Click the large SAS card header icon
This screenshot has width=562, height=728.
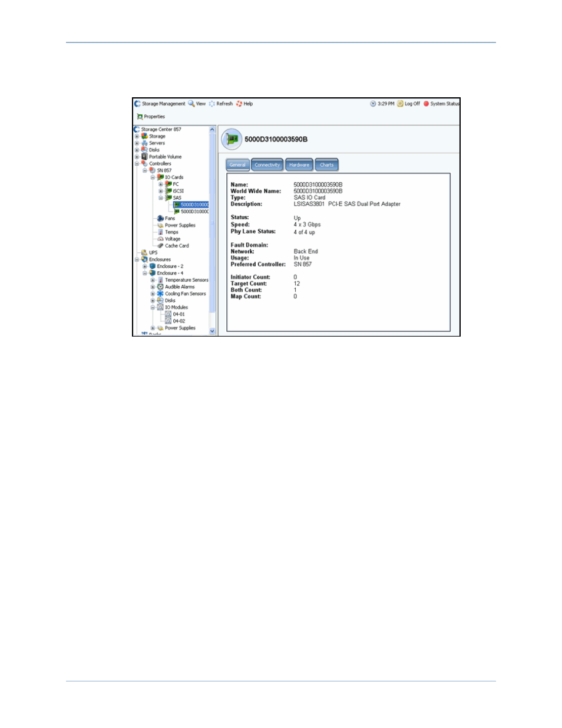[x=232, y=140]
